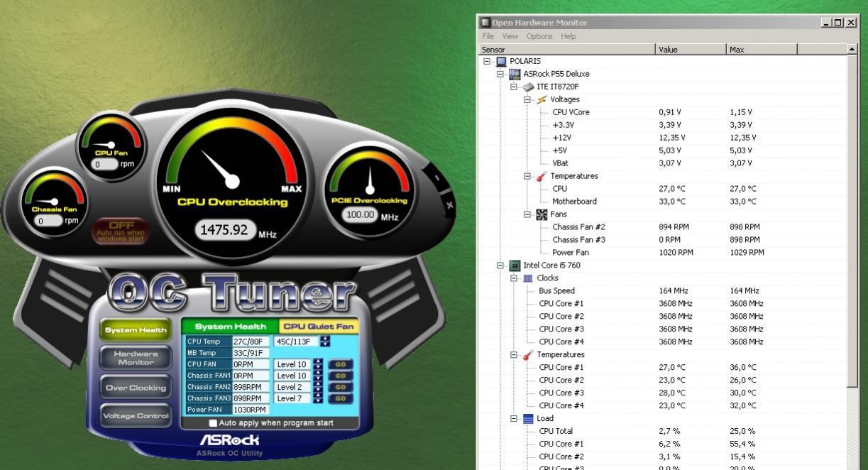
Task: Click the Open Hardware Monitor vertical scrollbar thumb
Action: [852, 222]
